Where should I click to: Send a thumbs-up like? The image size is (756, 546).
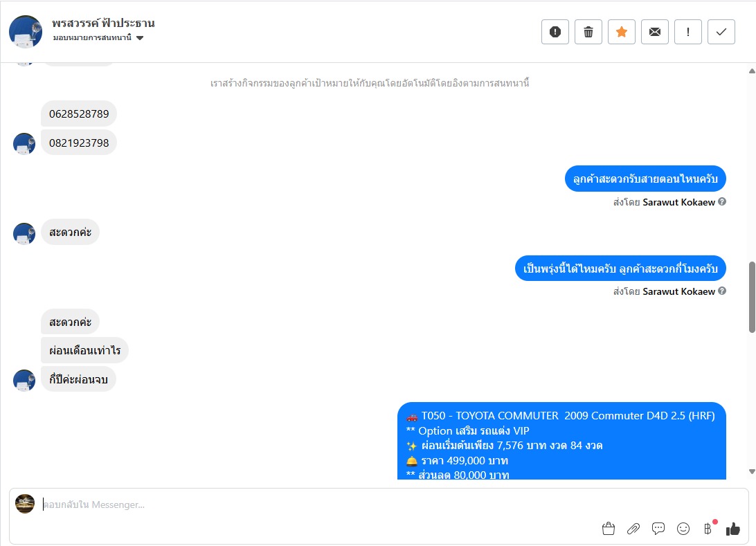click(733, 529)
